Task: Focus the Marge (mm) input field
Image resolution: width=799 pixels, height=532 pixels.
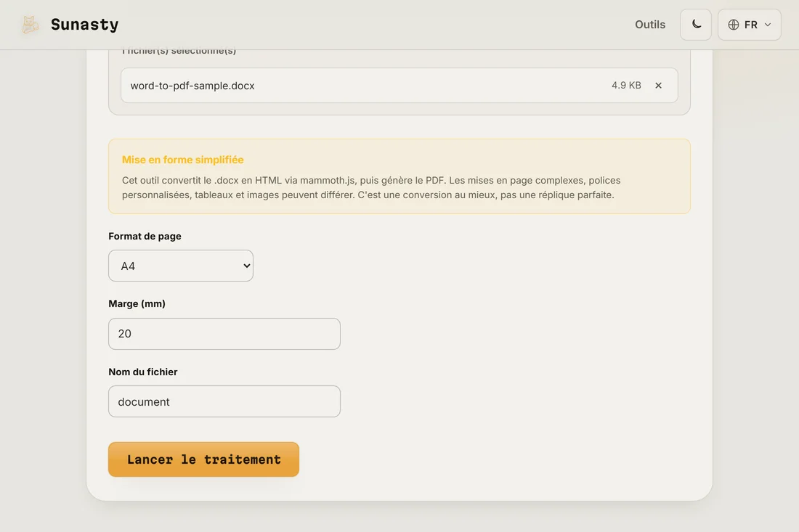Action: pyautogui.click(x=224, y=334)
